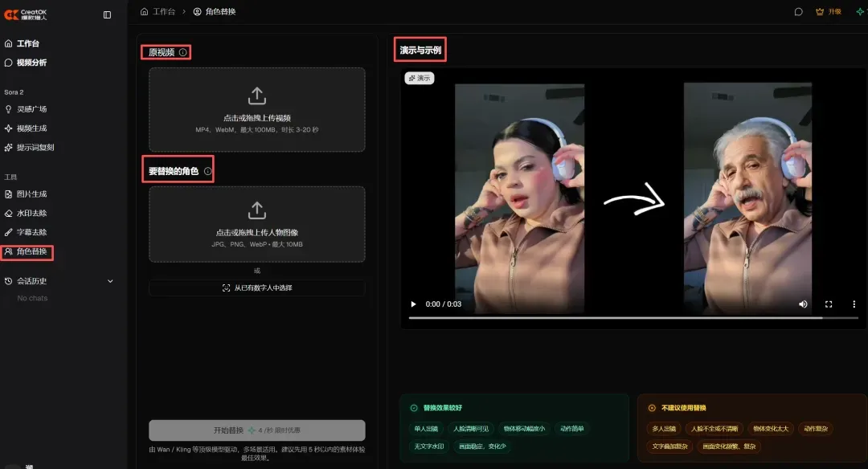This screenshot has width=868, height=469.
Task: Collapse sidebar using the panel toggle icon
Action: pyautogui.click(x=108, y=15)
